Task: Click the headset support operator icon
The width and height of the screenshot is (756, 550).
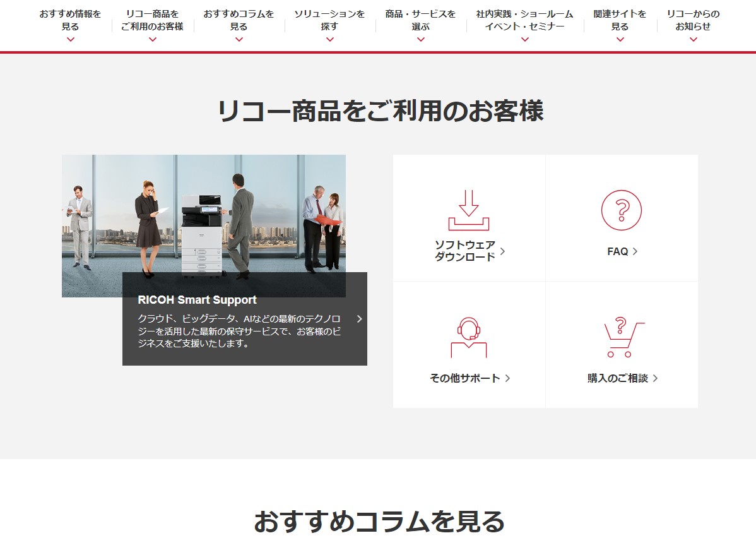Action: (x=469, y=337)
